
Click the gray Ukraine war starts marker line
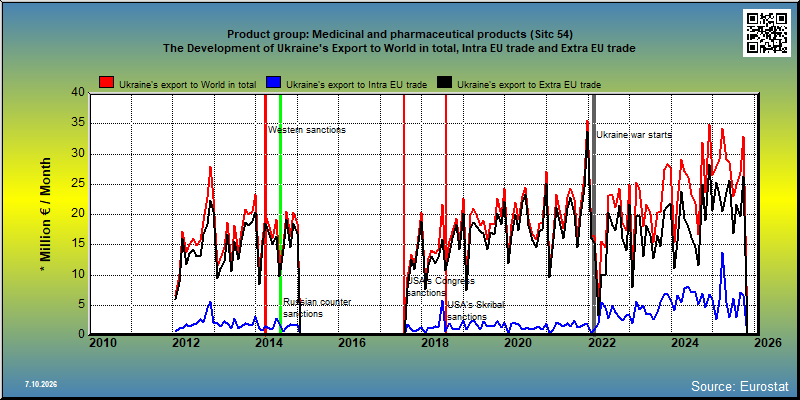(594, 214)
